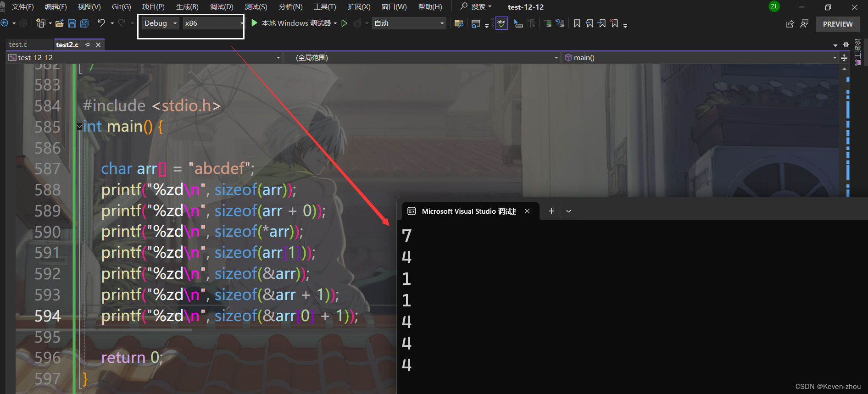This screenshot has width=868, height=394.
Task: Toggle a bookmark on current line
Action: click(577, 23)
